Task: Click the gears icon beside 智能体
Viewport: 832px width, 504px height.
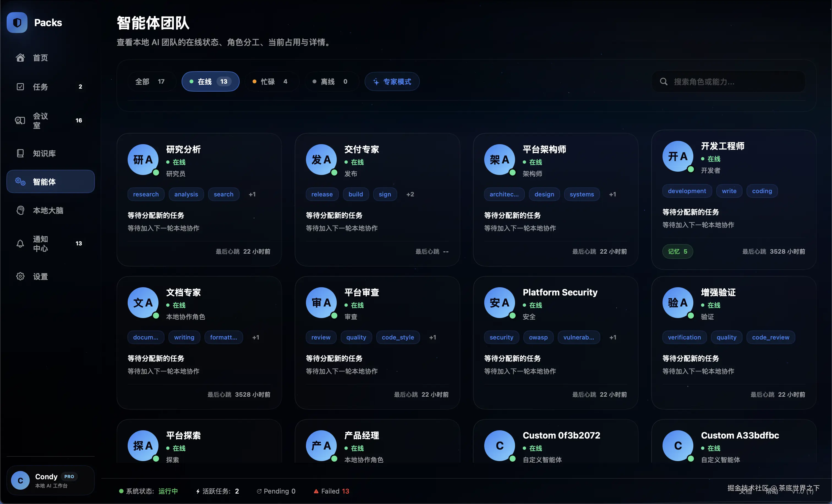Action: point(20,182)
